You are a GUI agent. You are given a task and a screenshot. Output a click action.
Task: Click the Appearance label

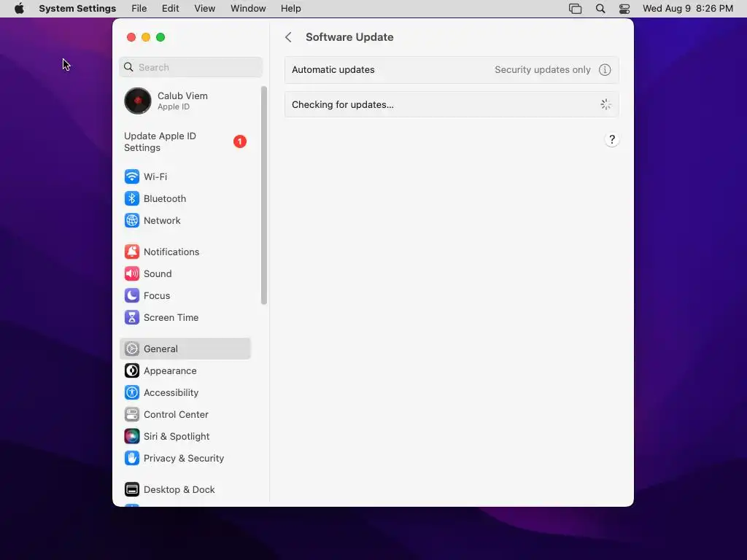click(170, 371)
